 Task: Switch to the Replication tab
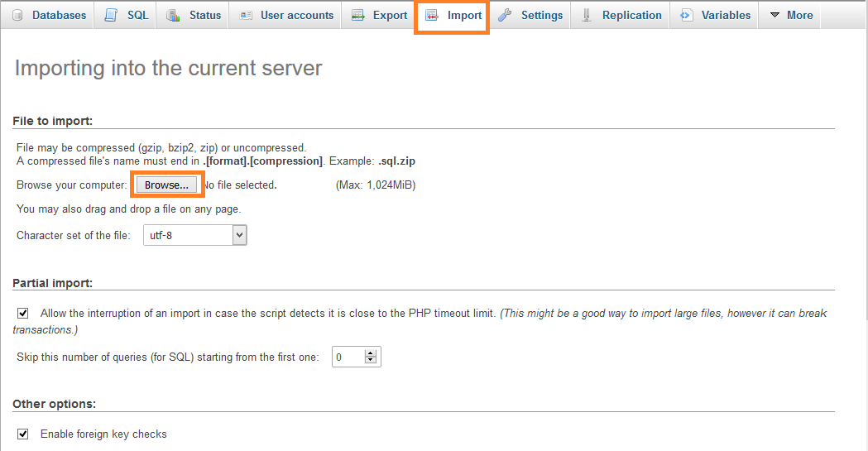pyautogui.click(x=621, y=15)
